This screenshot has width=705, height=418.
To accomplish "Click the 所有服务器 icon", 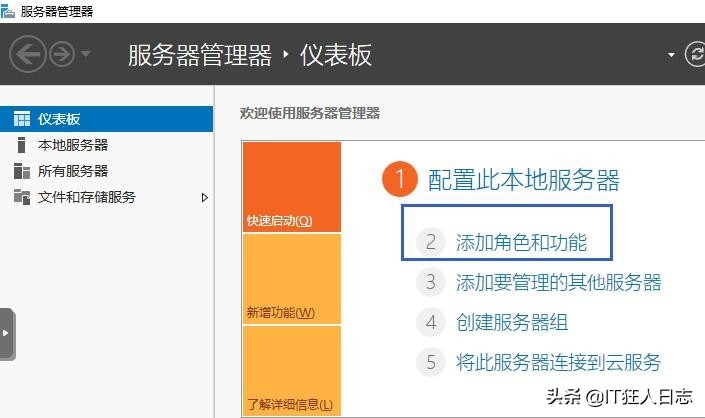I will [x=22, y=171].
